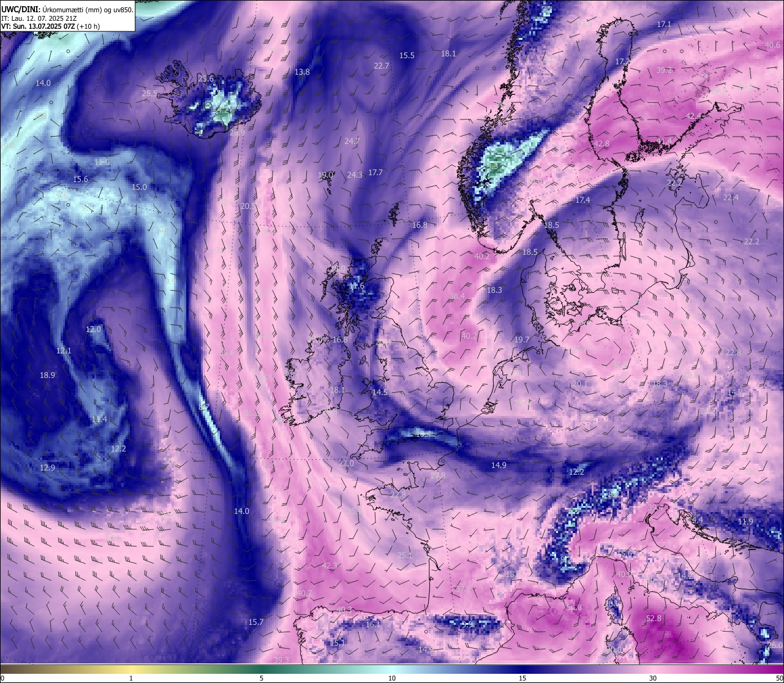Click the map value 39.2
Viewport: 784px width, 683px height.
pyautogui.click(x=665, y=70)
